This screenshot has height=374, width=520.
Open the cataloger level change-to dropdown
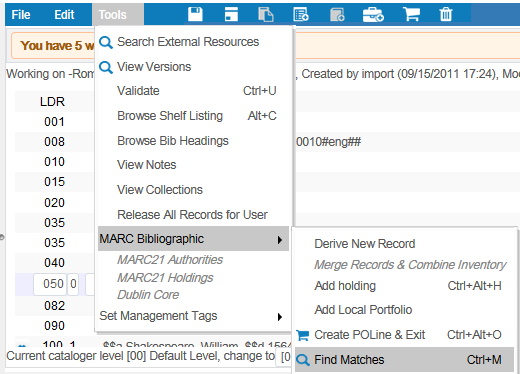[x=284, y=357]
